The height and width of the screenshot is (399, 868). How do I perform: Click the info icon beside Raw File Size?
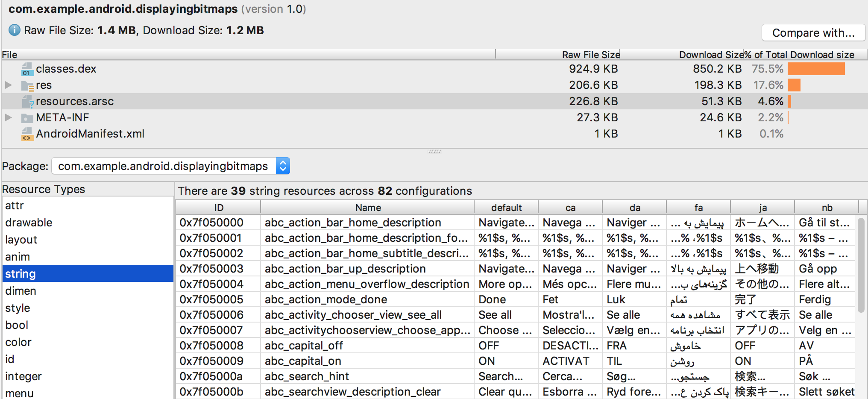pos(14,30)
